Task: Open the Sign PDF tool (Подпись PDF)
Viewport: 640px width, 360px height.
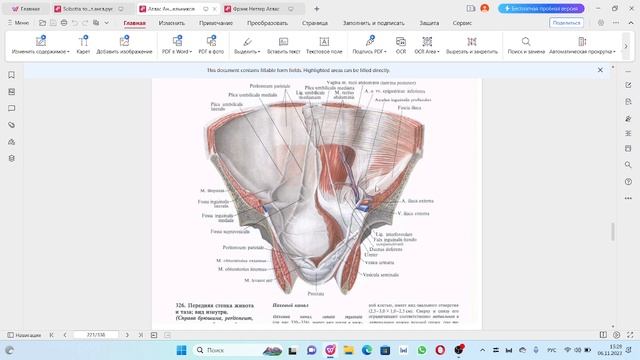Action: click(369, 45)
